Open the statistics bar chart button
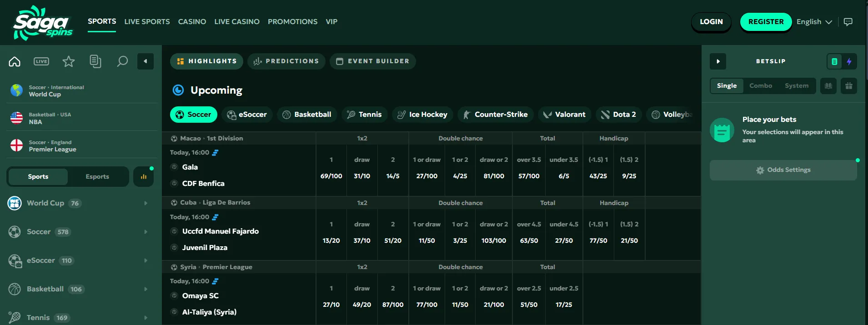This screenshot has height=325, width=868. coord(144,177)
